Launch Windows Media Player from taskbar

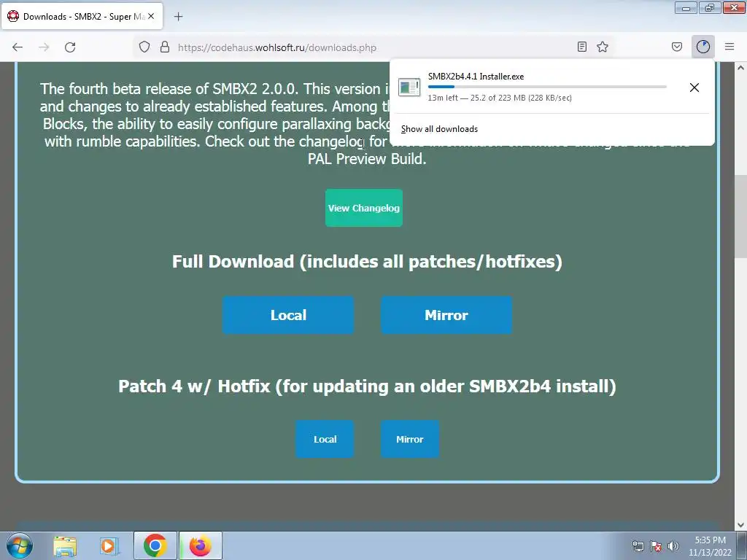point(109,545)
